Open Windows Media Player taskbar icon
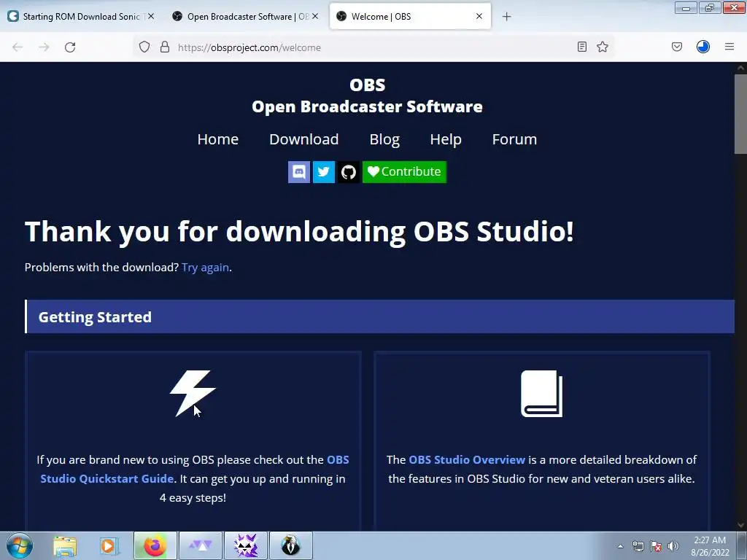The height and width of the screenshot is (560, 747). 109,546
